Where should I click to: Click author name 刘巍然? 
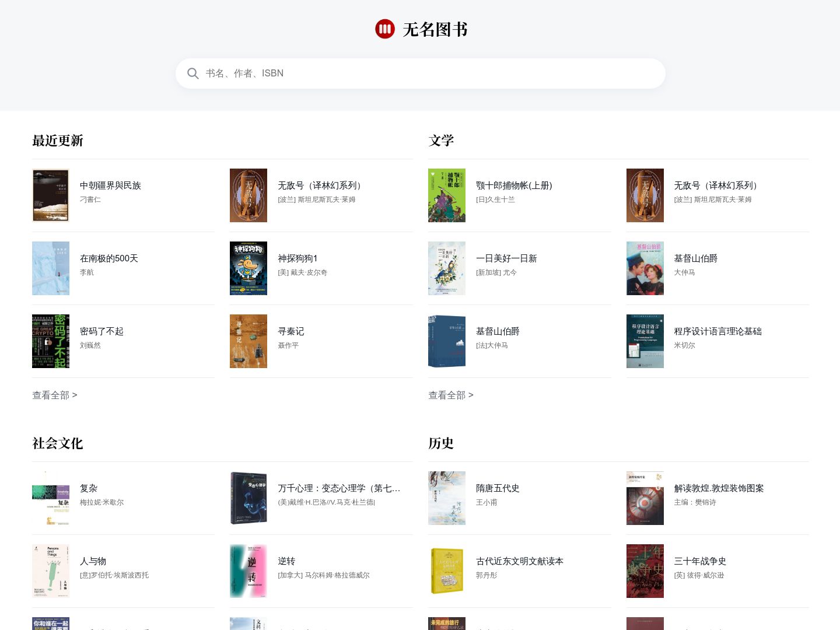[90, 345]
